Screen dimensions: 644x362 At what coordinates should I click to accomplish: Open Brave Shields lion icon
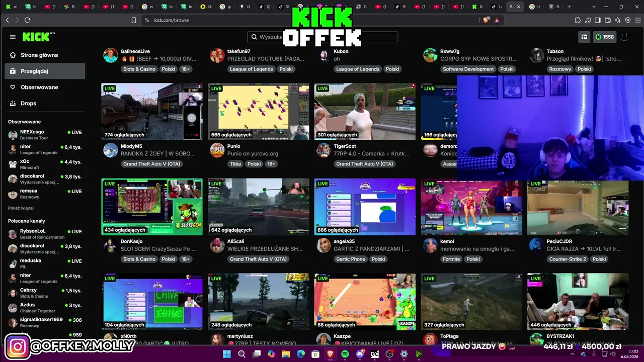click(486, 20)
